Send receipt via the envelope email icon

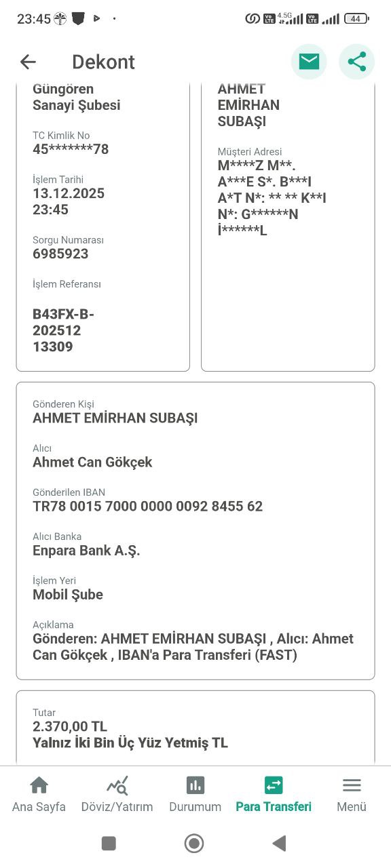[x=309, y=62]
